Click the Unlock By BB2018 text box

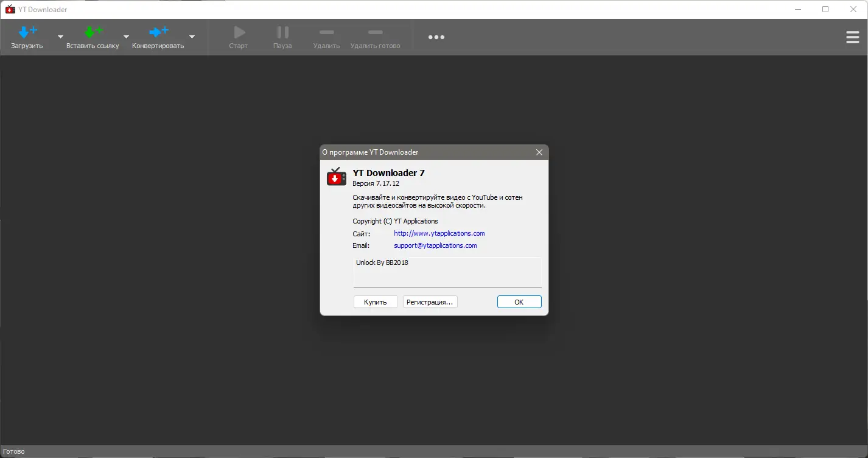[x=447, y=272]
